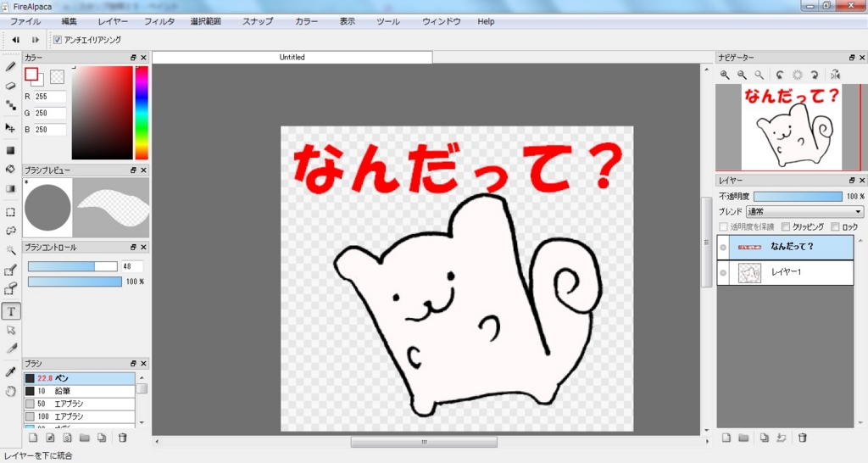
Task: Flip canvas view in Navigator
Action: pos(835,75)
